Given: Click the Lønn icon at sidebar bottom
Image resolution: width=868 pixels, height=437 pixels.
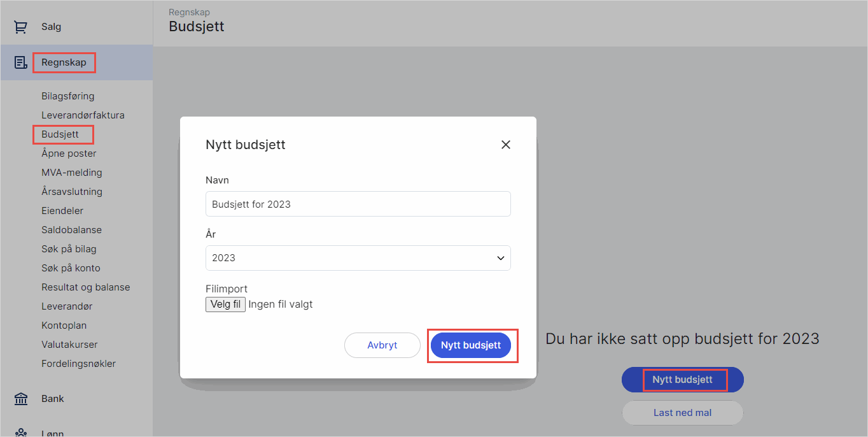Looking at the screenshot, I should coord(21,433).
